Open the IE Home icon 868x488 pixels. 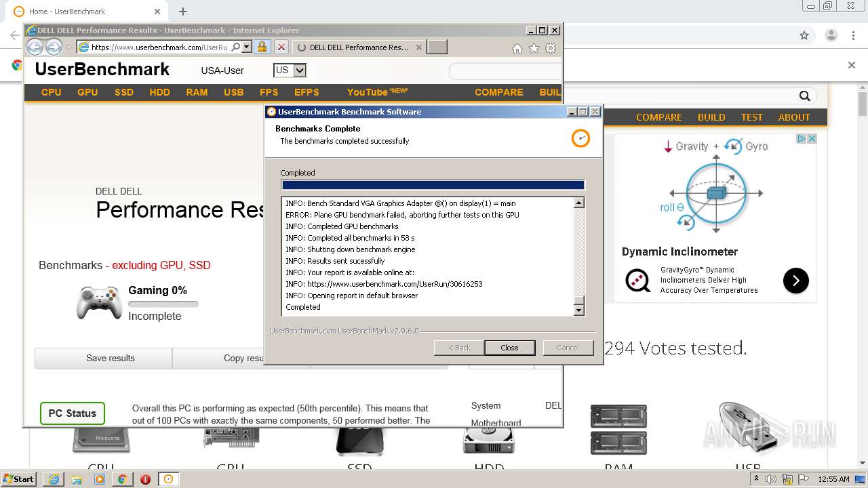[517, 48]
